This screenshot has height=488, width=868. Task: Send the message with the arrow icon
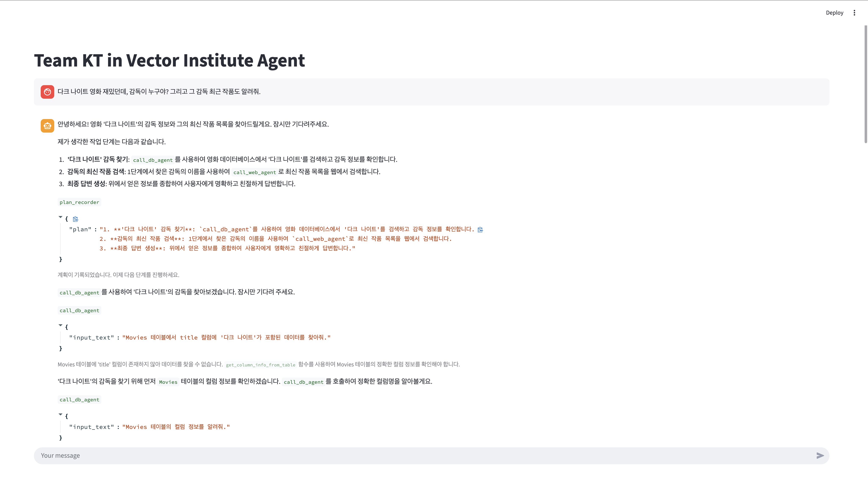click(x=820, y=456)
